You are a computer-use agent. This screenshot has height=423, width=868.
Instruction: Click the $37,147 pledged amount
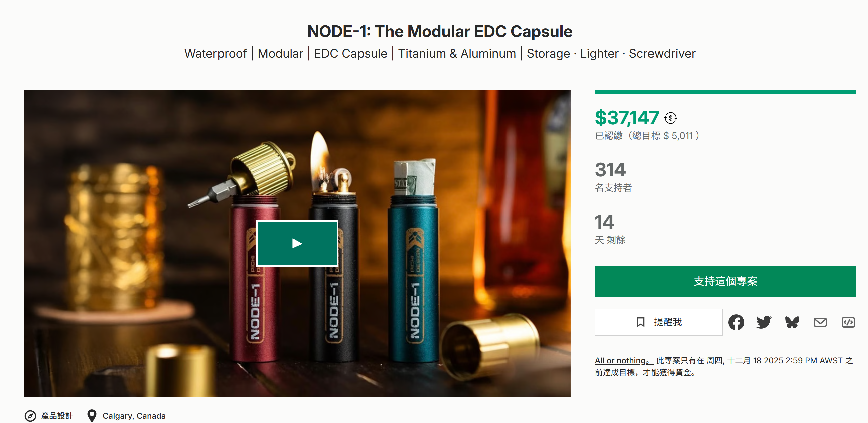point(626,118)
